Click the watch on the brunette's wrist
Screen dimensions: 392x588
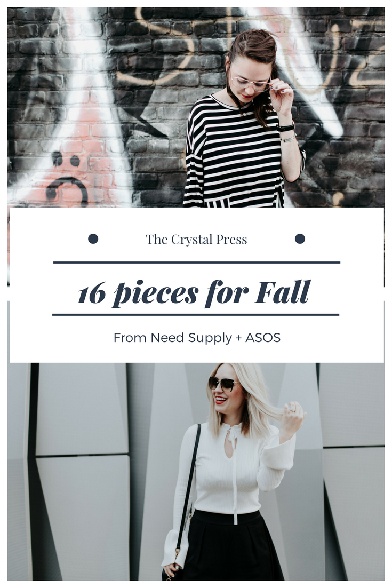point(285,127)
